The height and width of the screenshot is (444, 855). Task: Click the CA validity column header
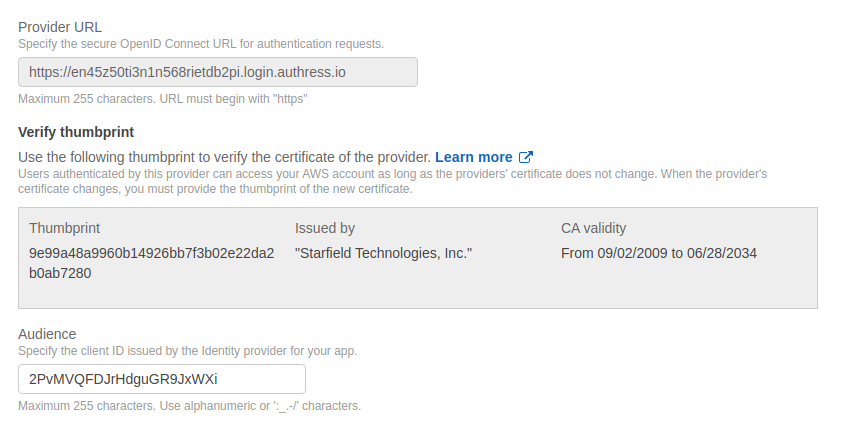click(594, 228)
